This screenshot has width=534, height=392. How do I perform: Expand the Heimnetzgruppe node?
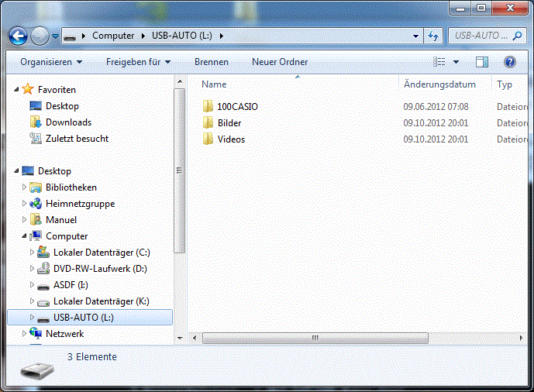click(x=24, y=203)
